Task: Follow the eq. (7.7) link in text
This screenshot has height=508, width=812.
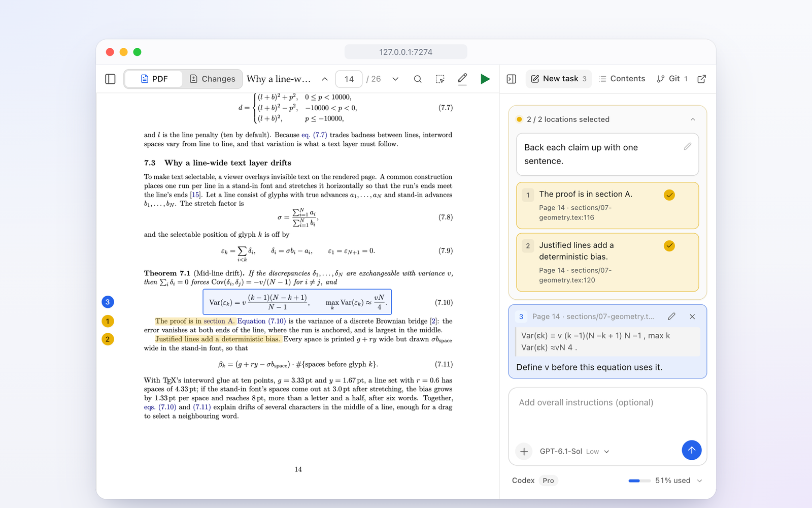Action: pyautogui.click(x=314, y=135)
